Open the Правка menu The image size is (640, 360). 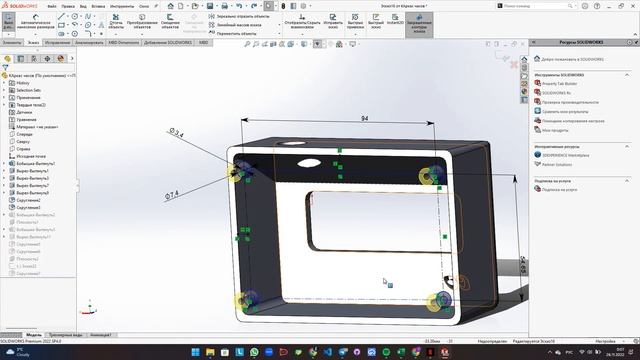coord(68,7)
